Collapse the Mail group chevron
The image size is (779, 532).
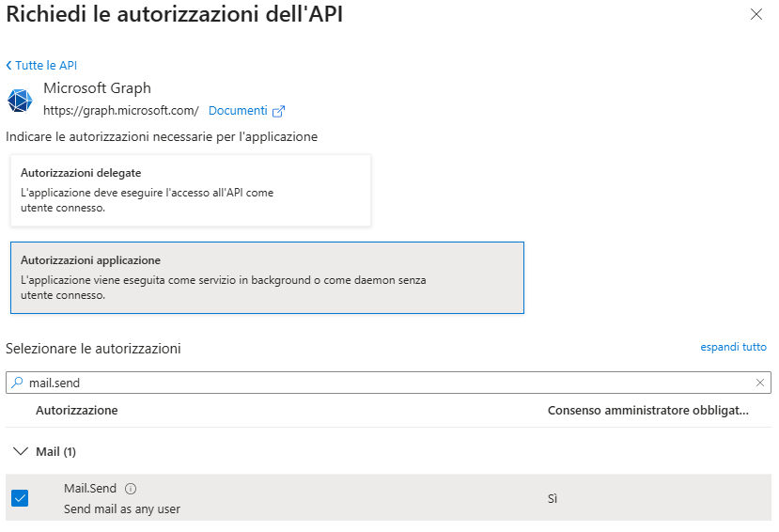20,452
